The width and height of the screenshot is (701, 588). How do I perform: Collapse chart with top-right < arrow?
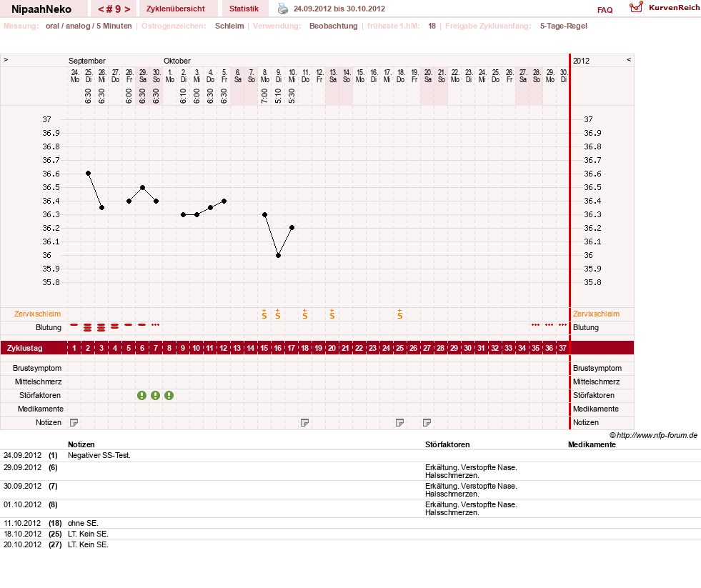click(629, 59)
